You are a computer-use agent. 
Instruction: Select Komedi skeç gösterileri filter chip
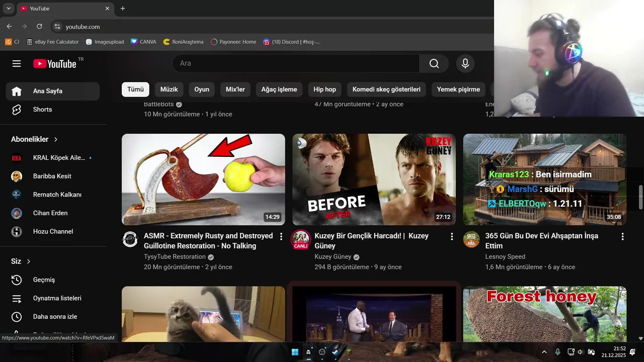point(386,89)
